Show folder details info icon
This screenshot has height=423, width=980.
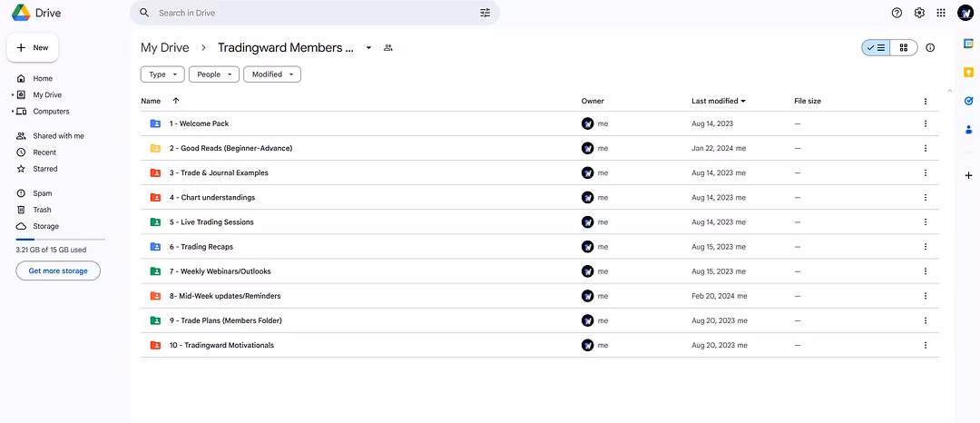930,48
